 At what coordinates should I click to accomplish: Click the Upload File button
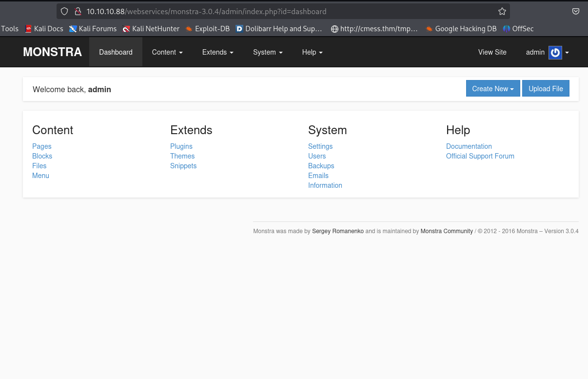[x=546, y=88]
